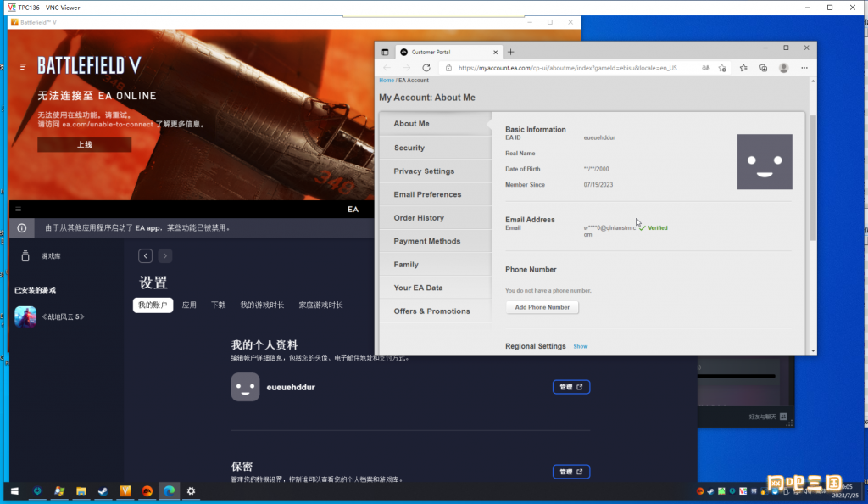Click 管理 button for 保密 section
Image resolution: width=868 pixels, height=504 pixels.
tap(571, 472)
